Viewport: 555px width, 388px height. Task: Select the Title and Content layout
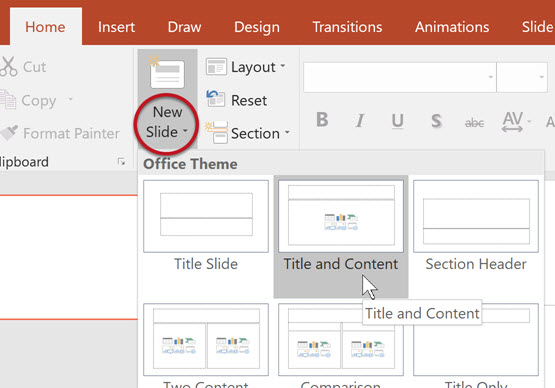341,236
